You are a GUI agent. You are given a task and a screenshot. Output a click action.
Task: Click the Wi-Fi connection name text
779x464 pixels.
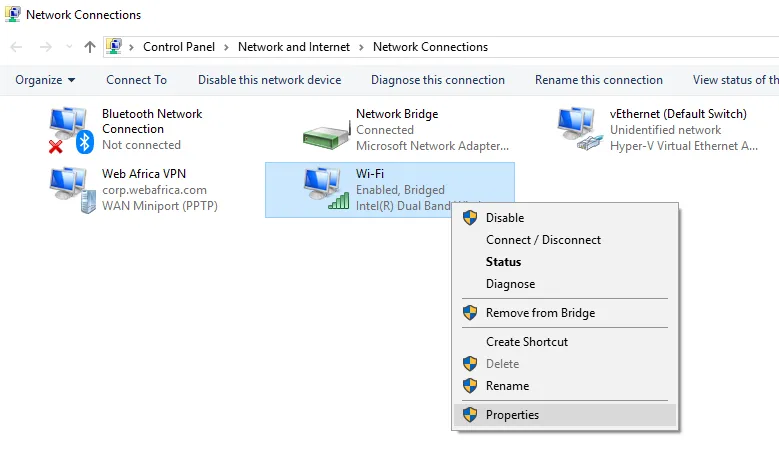pos(370,174)
